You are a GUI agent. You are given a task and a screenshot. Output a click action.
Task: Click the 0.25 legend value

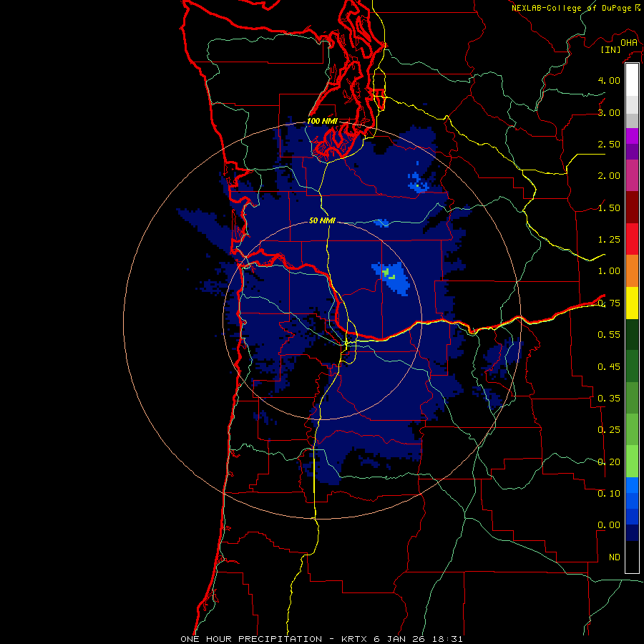(x=609, y=430)
